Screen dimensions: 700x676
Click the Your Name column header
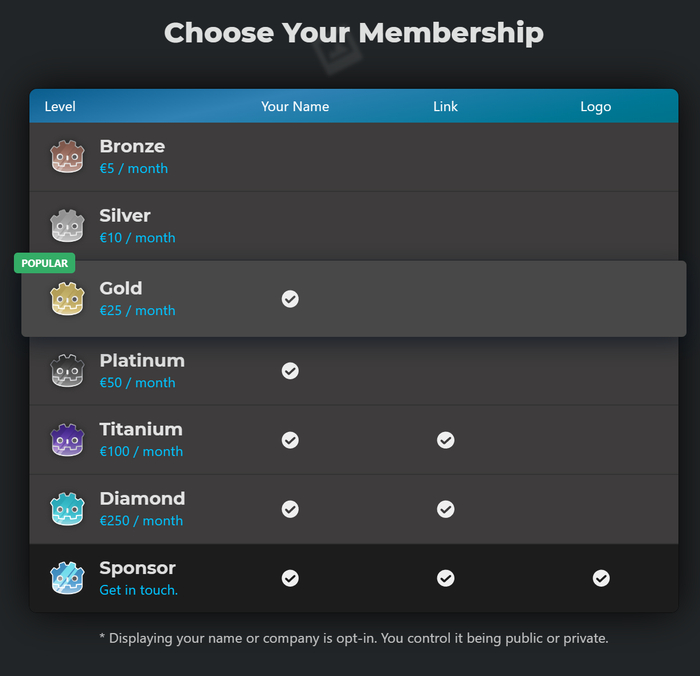(295, 107)
